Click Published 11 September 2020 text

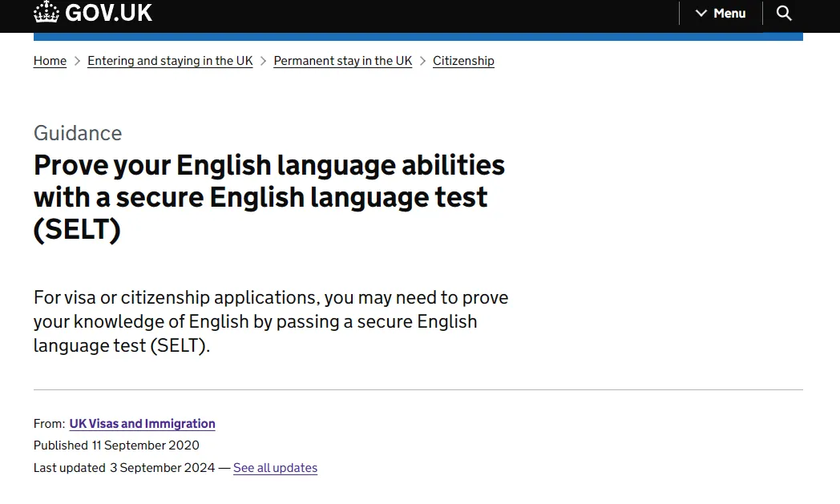[116, 445]
